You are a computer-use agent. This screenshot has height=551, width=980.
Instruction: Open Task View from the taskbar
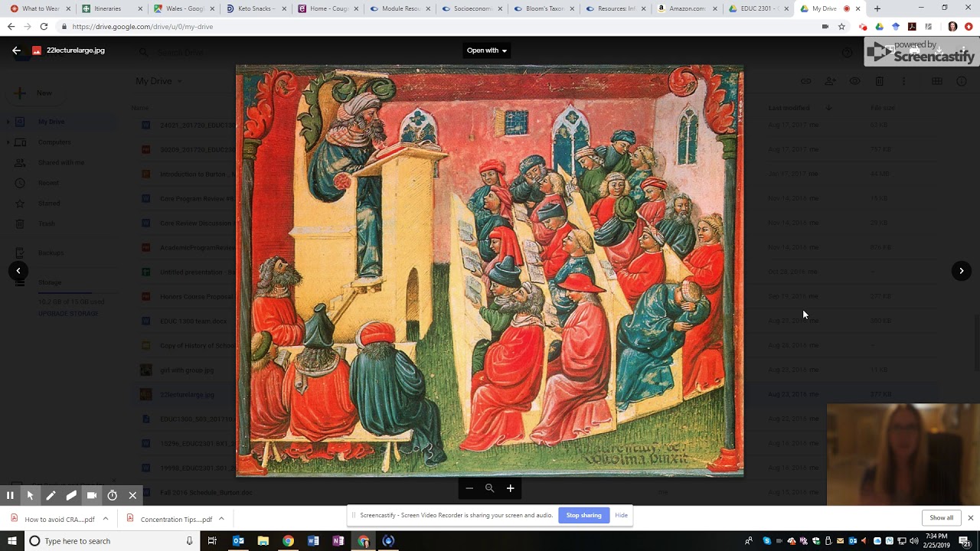point(212,541)
